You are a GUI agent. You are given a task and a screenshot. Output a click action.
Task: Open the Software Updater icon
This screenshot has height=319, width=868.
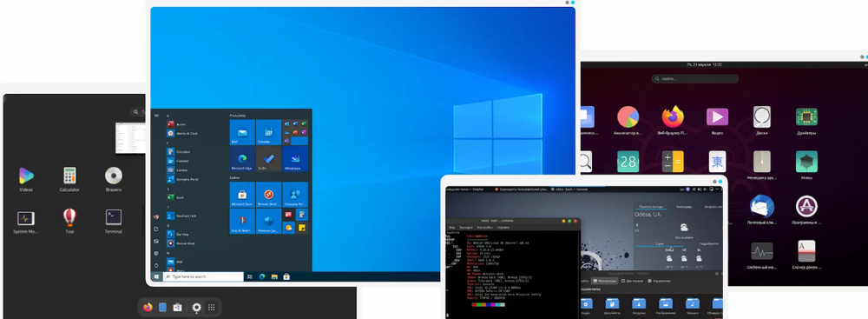point(806,206)
